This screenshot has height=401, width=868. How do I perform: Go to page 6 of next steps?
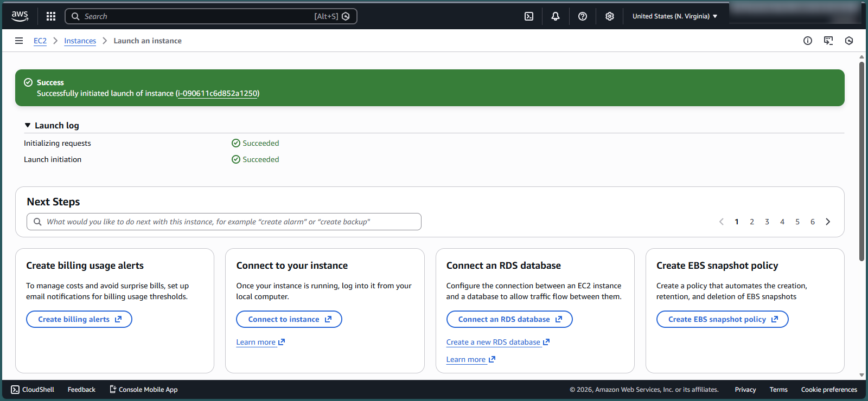[x=813, y=222]
